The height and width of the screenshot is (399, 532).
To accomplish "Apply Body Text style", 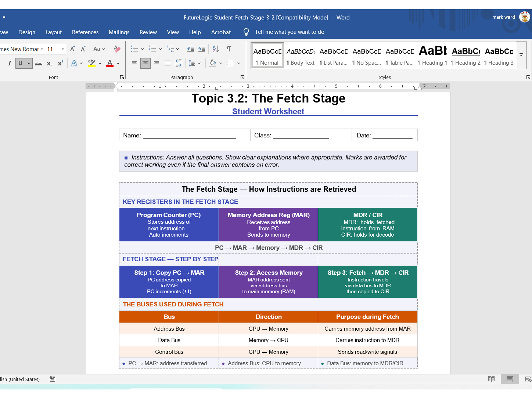I will tap(301, 55).
